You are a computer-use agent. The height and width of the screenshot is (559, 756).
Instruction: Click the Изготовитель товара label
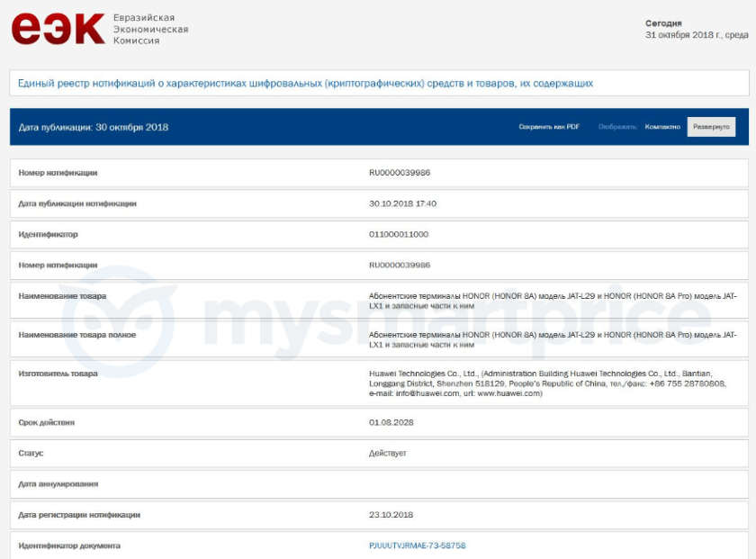tap(58, 374)
